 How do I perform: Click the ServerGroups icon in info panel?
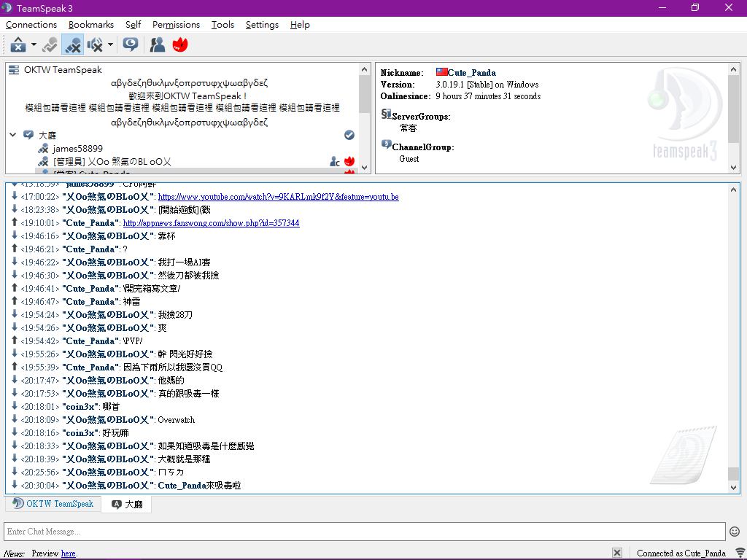[x=386, y=114]
